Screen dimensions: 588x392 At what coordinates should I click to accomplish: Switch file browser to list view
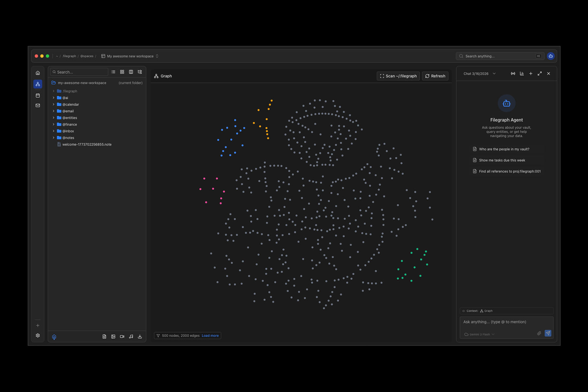coord(113,72)
